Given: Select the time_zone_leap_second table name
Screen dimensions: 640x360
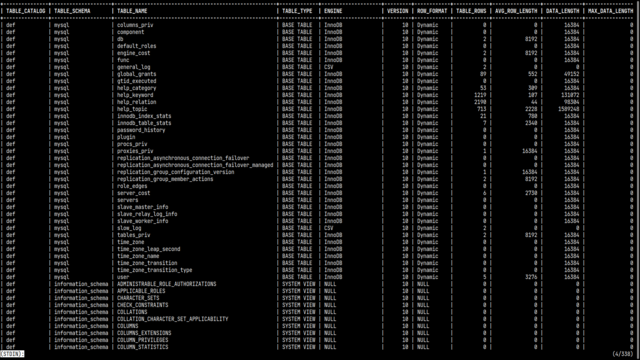Looking at the screenshot, I should [149, 249].
